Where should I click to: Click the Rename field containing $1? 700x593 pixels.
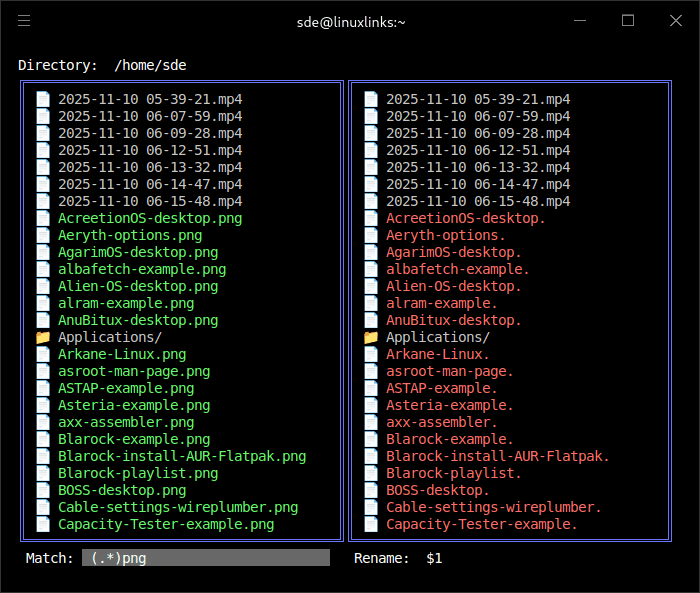point(434,558)
